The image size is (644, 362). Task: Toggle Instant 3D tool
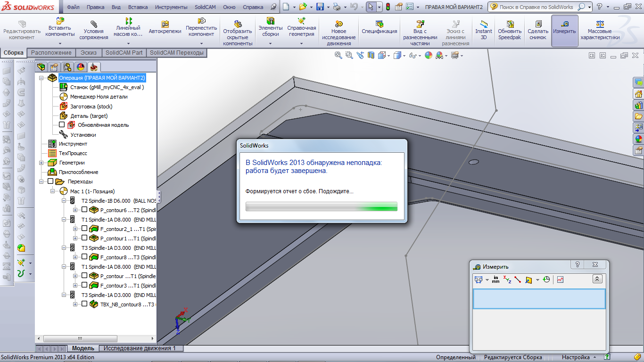(483, 31)
